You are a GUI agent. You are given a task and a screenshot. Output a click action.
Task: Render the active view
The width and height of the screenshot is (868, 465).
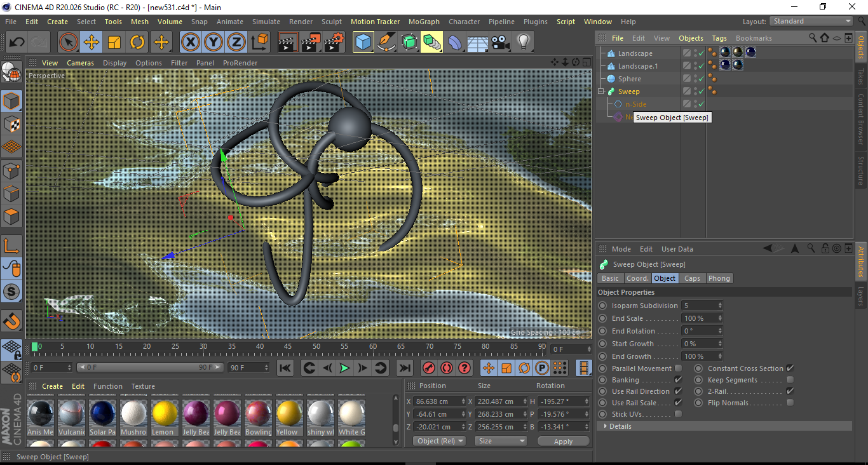pos(288,43)
